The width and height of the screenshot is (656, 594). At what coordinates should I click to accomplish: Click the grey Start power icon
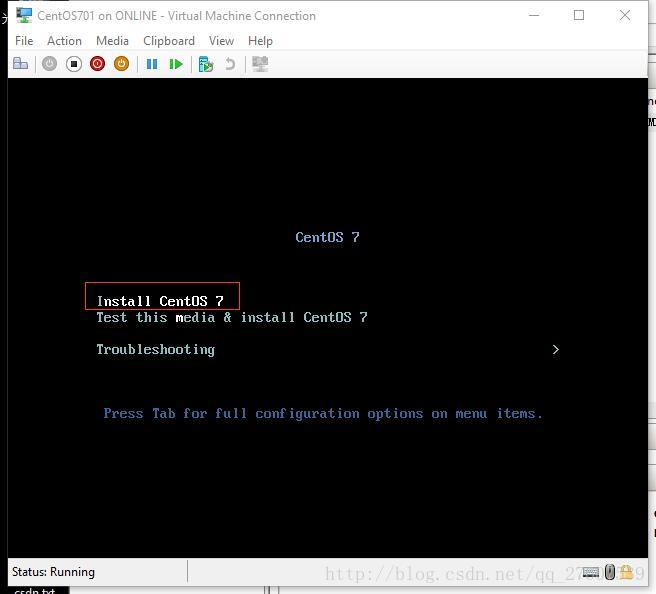click(x=49, y=64)
